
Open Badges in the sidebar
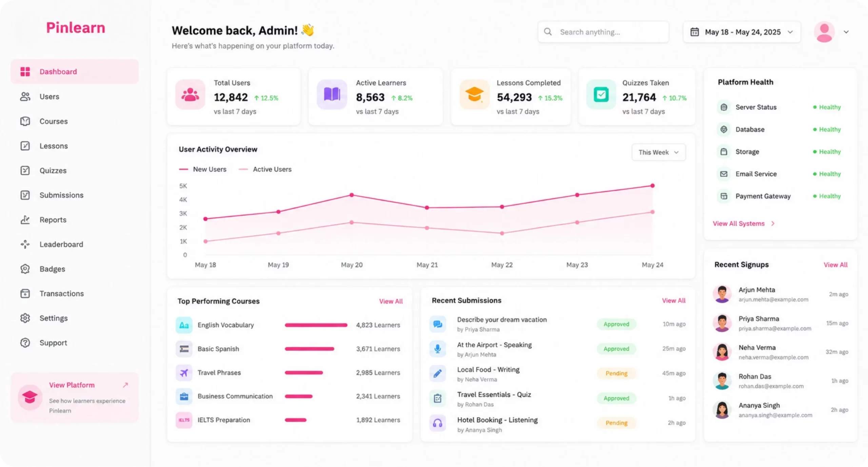tap(75, 269)
